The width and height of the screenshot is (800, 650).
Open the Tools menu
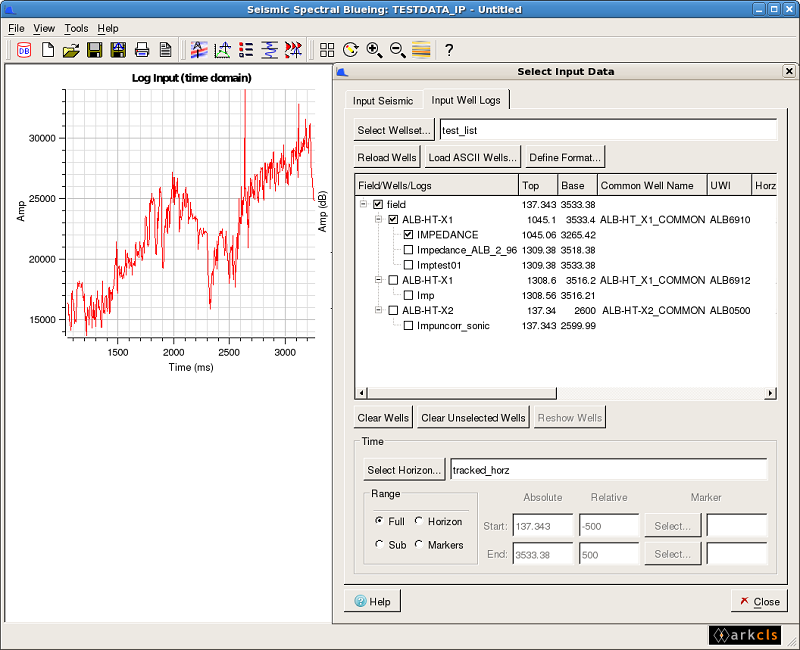(x=75, y=28)
